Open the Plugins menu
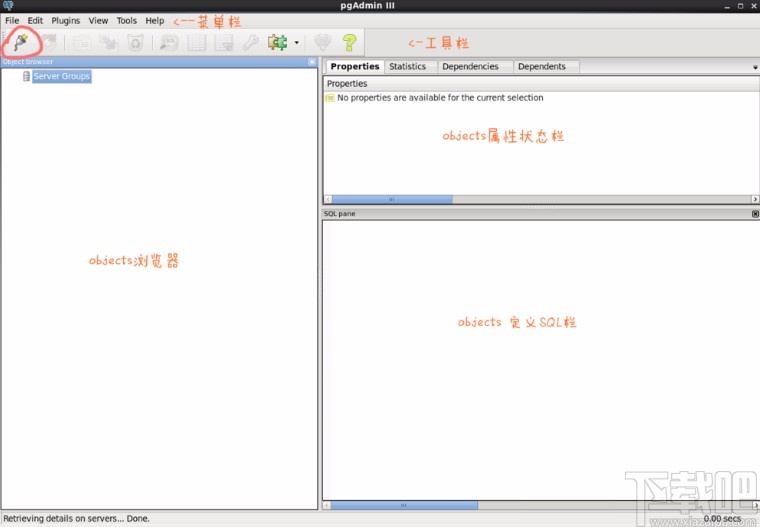This screenshot has height=527, width=760. pyautogui.click(x=65, y=21)
